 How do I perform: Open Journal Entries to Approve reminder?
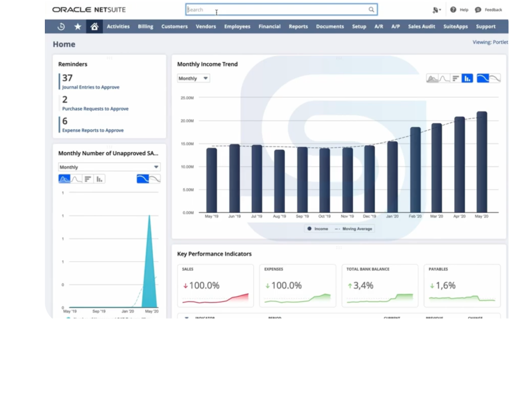[90, 87]
